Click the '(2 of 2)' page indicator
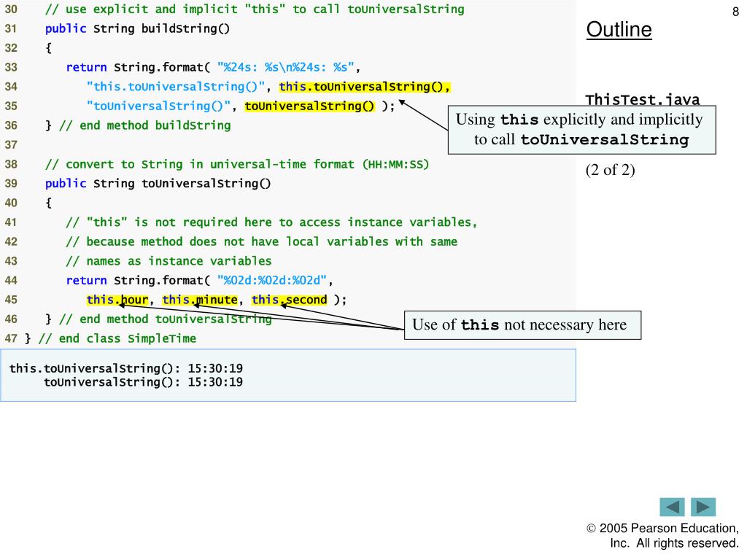The height and width of the screenshot is (560, 747). (x=611, y=169)
